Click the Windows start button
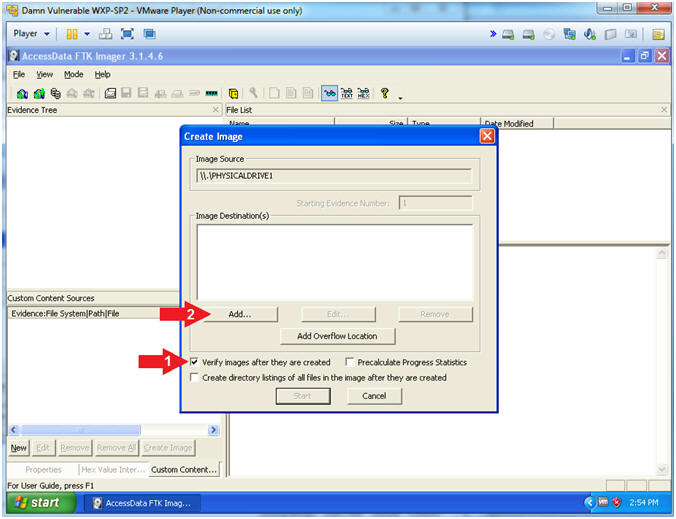 click(x=41, y=502)
